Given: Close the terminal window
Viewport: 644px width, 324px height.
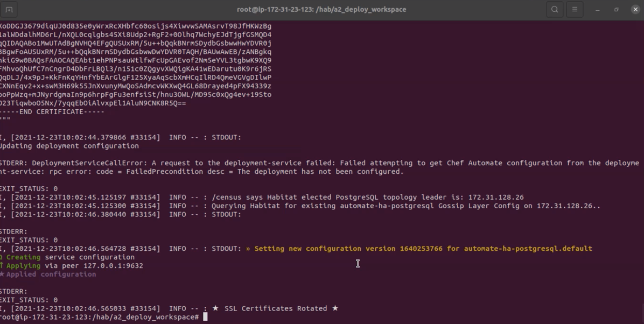Looking at the screenshot, I should pyautogui.click(x=635, y=10).
